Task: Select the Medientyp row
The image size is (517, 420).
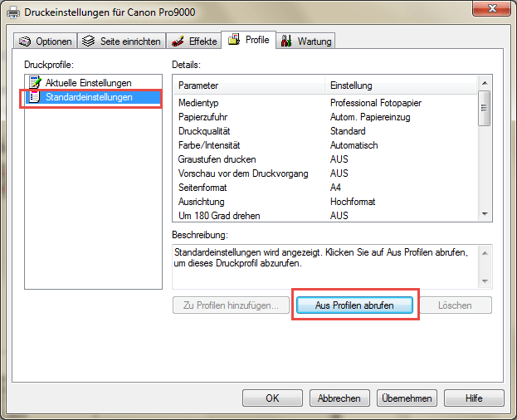Action: 325,103
